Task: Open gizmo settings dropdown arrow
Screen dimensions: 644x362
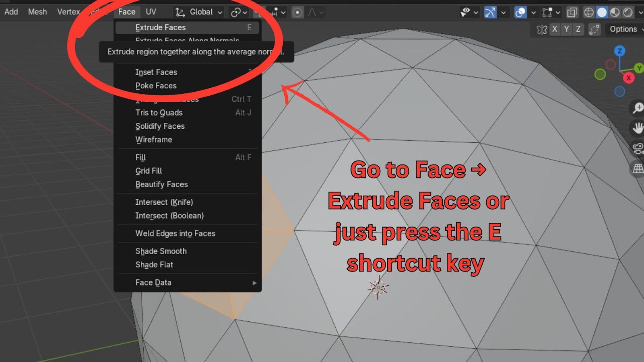Action: pos(503,12)
